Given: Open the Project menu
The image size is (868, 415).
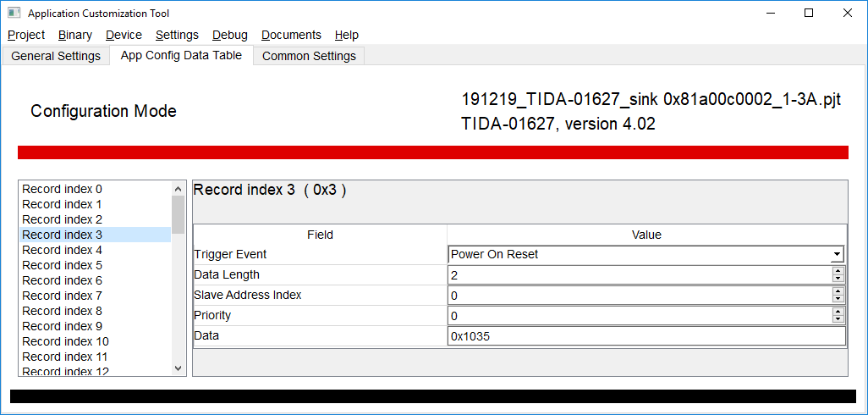Looking at the screenshot, I should pyautogui.click(x=26, y=35).
